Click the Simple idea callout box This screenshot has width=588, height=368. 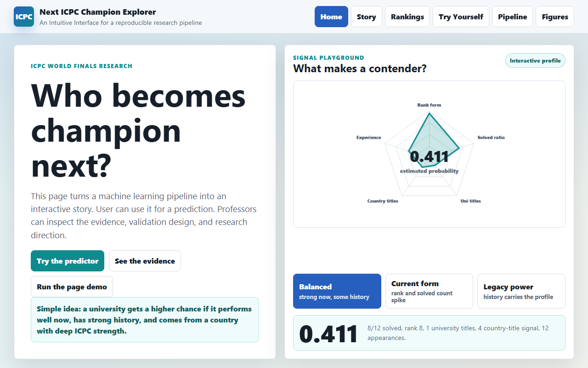tap(145, 320)
